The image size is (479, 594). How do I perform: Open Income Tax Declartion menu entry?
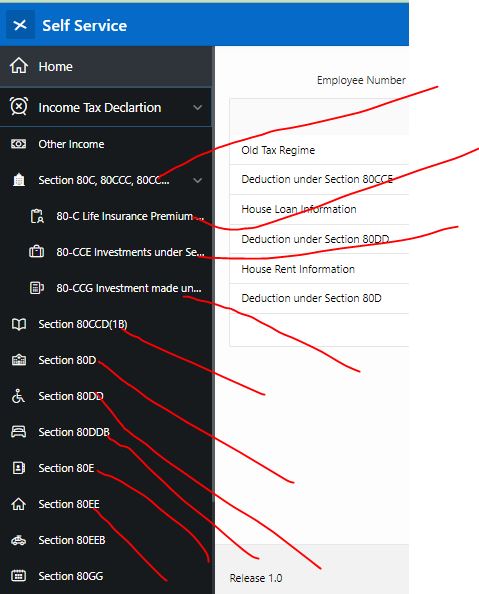point(106,107)
